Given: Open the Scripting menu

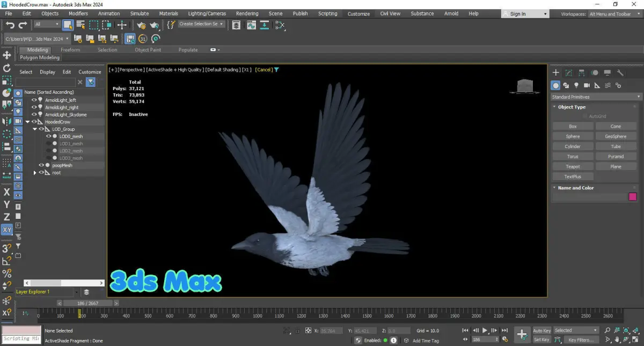Looking at the screenshot, I should [328, 13].
